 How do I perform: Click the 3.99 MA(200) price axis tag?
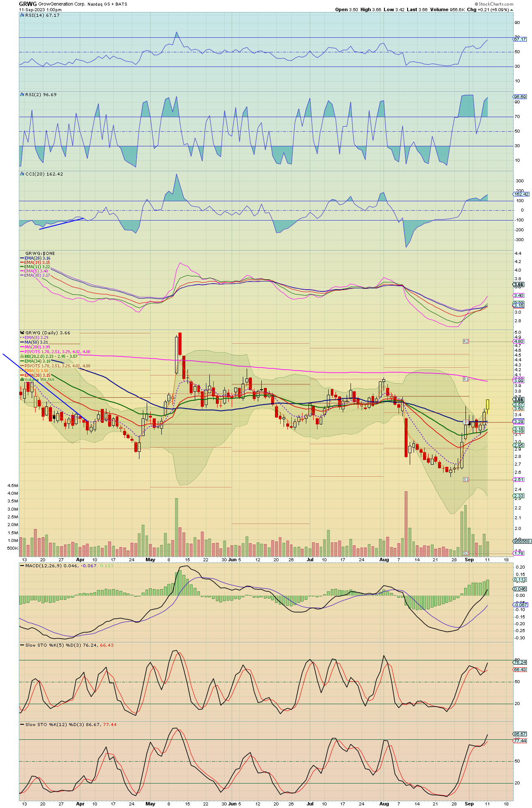click(x=519, y=381)
